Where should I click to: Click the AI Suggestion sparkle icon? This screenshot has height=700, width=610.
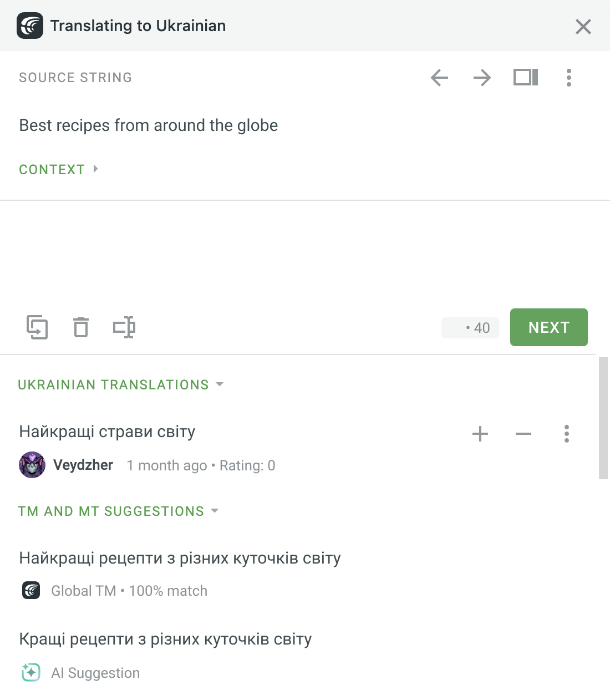(x=31, y=672)
